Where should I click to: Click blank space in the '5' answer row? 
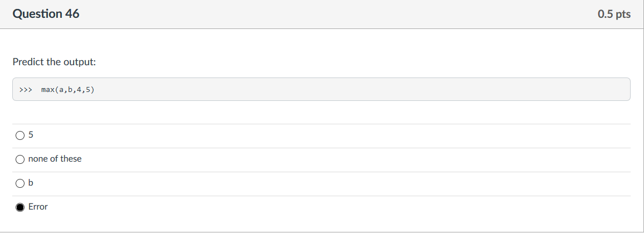(329, 135)
